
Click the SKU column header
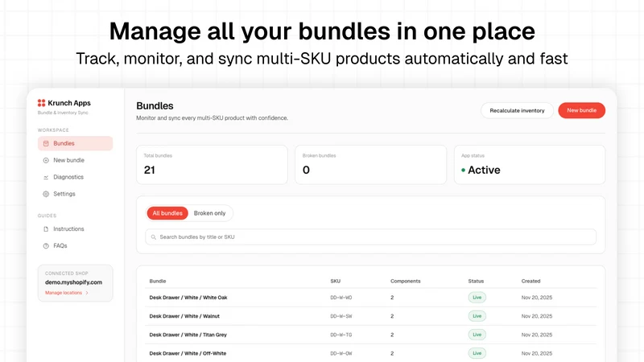click(336, 281)
